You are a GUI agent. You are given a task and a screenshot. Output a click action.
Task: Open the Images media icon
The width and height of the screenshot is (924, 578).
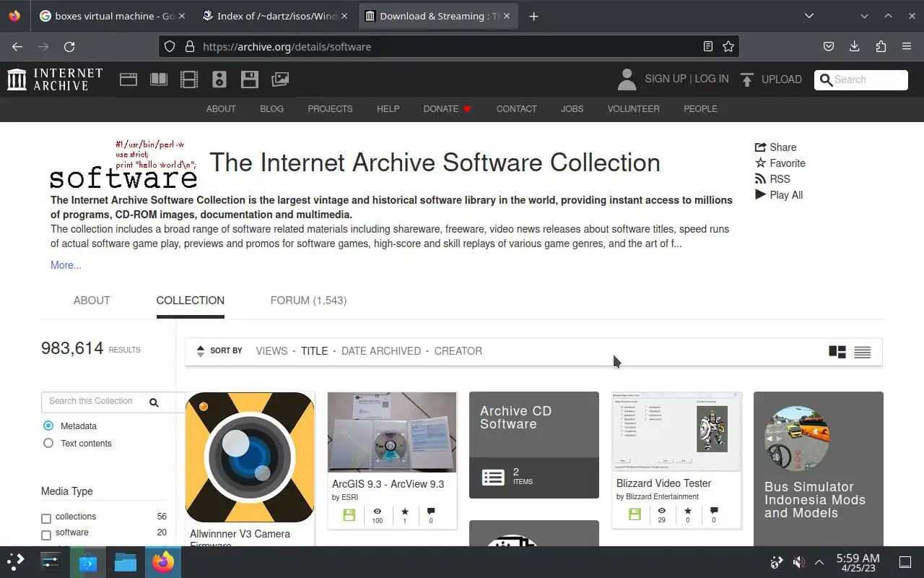(280, 79)
